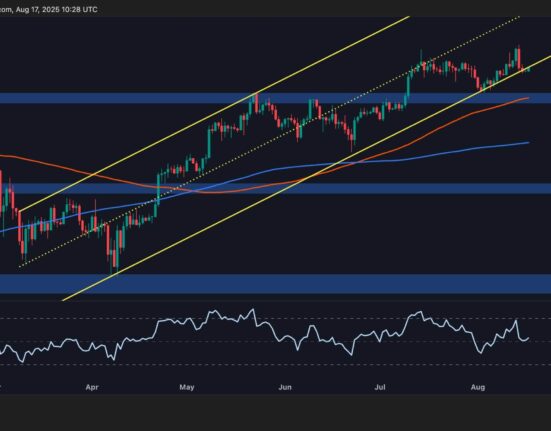Select the May label on time axis

tap(187, 387)
